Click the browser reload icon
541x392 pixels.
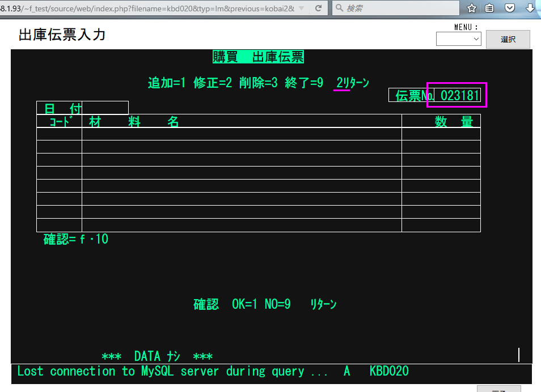point(319,8)
